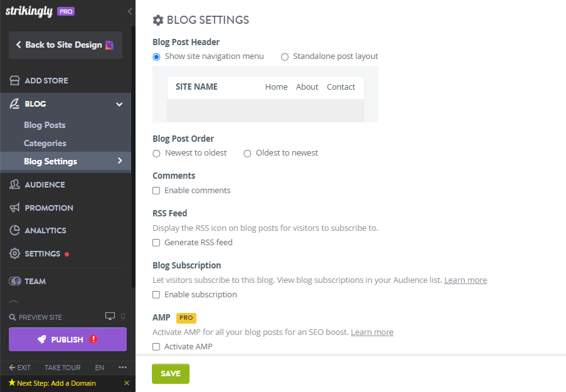
Task: Open desktop preview monitor icon
Action: tap(110, 317)
